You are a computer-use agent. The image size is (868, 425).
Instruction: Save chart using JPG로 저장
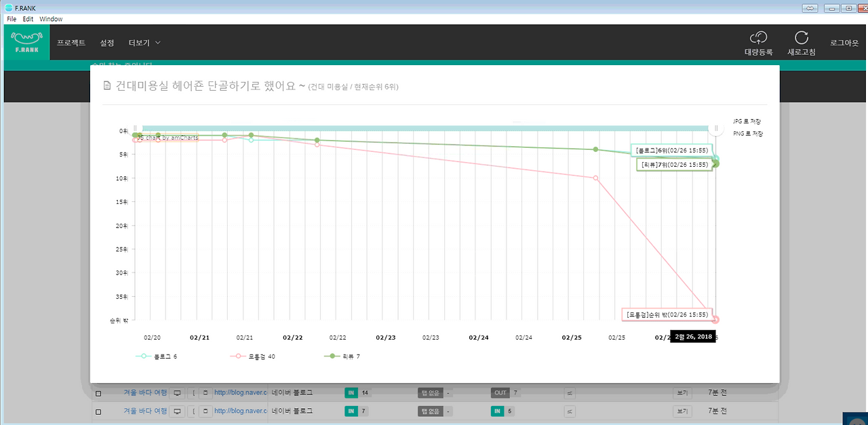click(748, 121)
